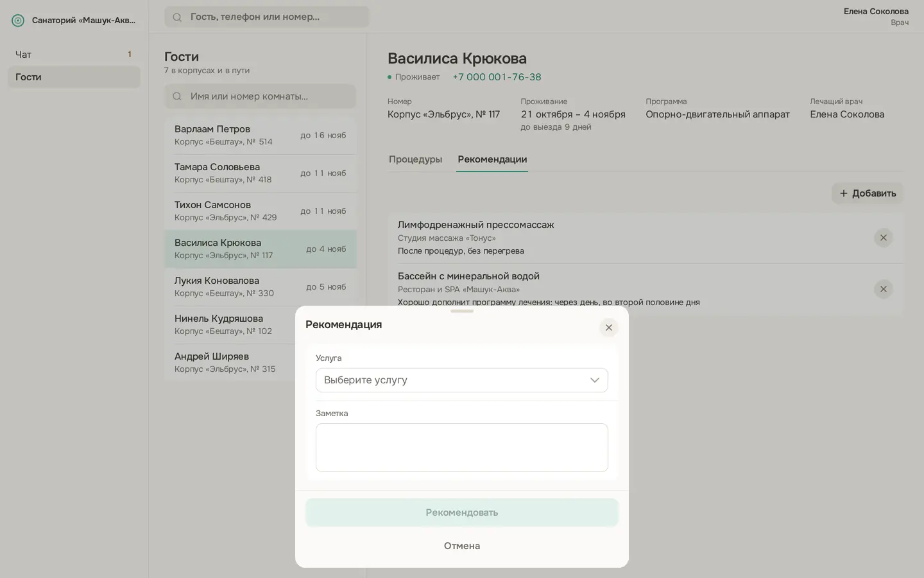Image resolution: width=924 pixels, height=578 pixels.
Task: Select guest Василиса Крюкова in list
Action: coord(260,249)
